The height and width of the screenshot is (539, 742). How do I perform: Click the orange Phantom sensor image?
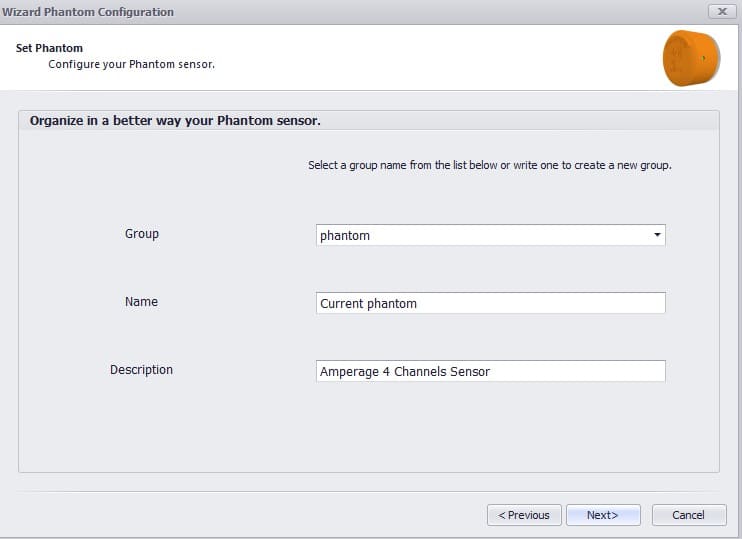pos(691,58)
